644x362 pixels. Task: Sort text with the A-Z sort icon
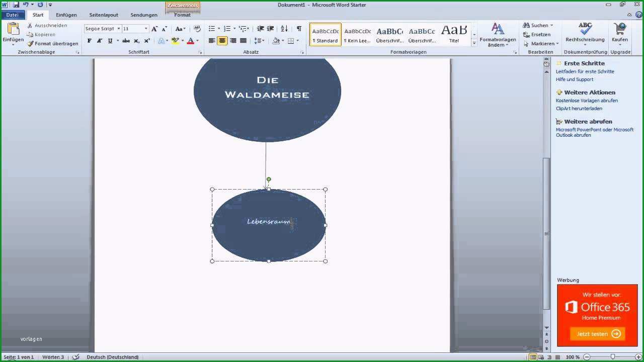(284, 29)
